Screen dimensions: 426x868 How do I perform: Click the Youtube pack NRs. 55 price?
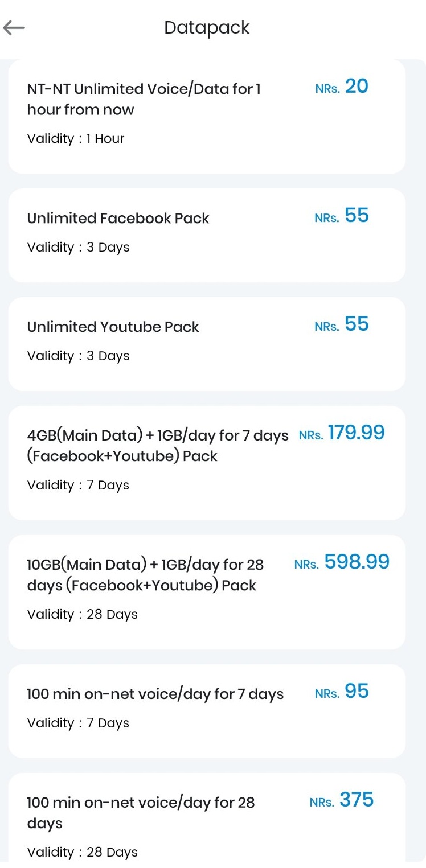click(x=342, y=324)
